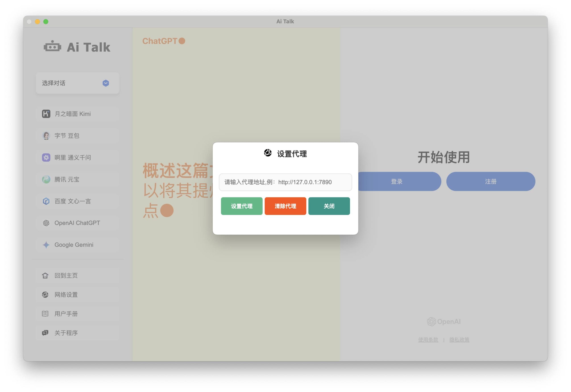Image resolution: width=571 pixels, height=392 pixels.
Task: Click the blue chevron on 选择对话
Action: (x=106, y=83)
